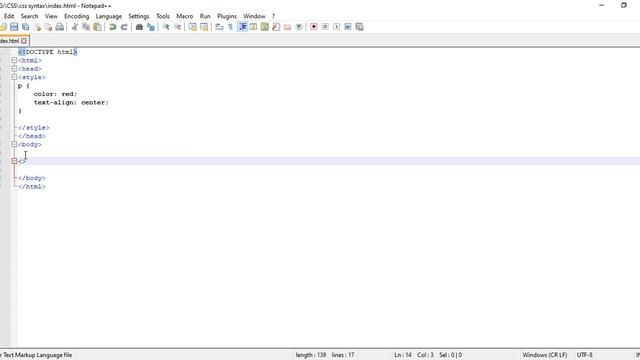Click the </body> closing tag line

[x=31, y=178]
